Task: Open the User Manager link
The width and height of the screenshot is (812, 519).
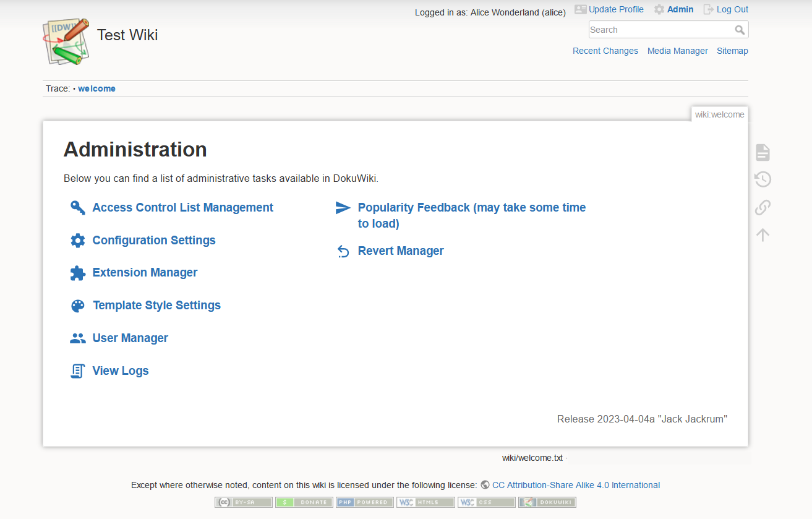Action: (130, 338)
